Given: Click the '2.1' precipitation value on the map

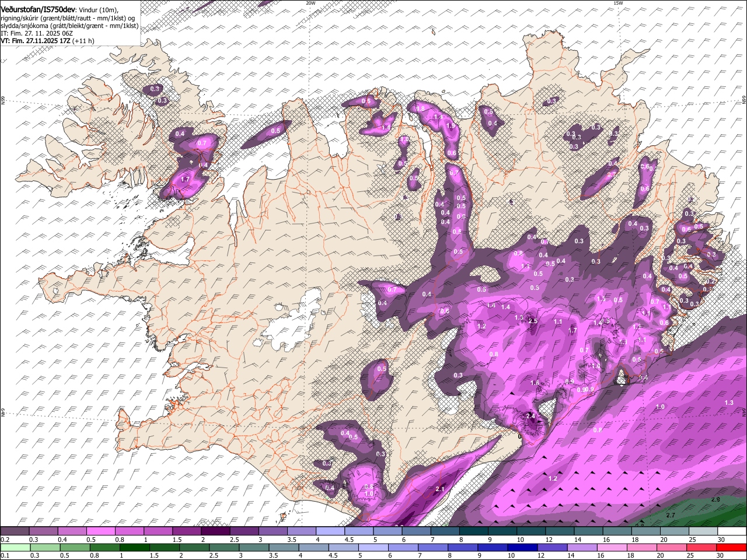Looking at the screenshot, I should coord(441,489).
